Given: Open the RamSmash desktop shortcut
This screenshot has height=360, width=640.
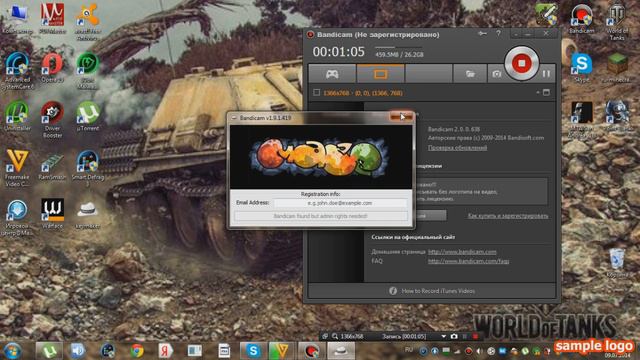Looking at the screenshot, I should point(52,165).
